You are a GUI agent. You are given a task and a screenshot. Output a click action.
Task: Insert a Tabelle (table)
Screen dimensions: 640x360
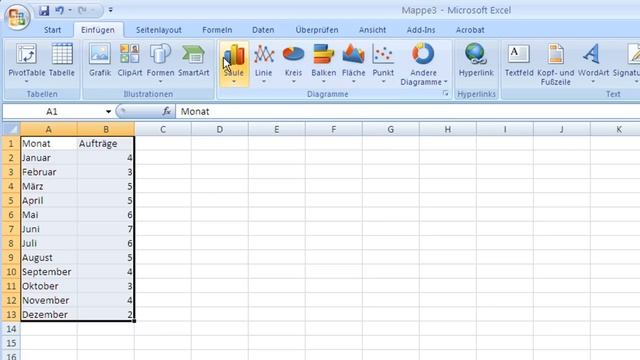click(x=62, y=61)
